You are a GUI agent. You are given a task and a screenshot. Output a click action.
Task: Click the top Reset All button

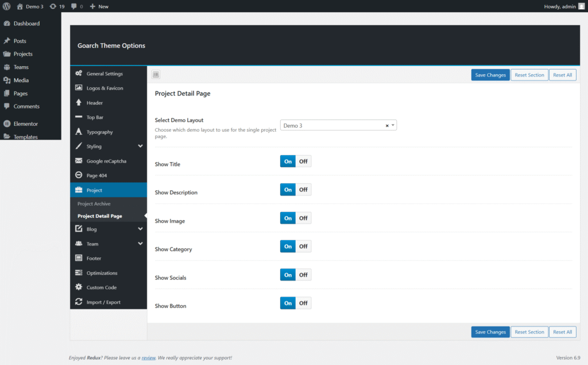pos(563,75)
